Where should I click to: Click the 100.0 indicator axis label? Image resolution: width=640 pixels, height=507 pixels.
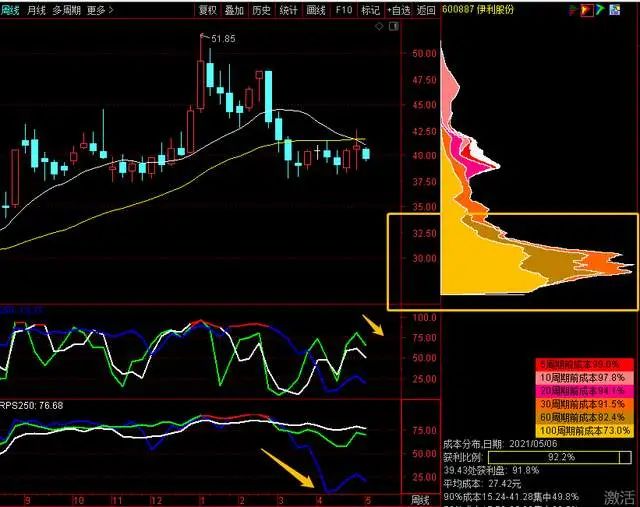pos(424,318)
